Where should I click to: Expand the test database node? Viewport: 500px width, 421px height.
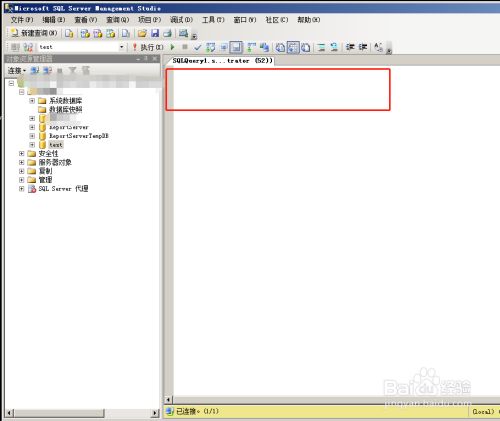pyautogui.click(x=32, y=145)
